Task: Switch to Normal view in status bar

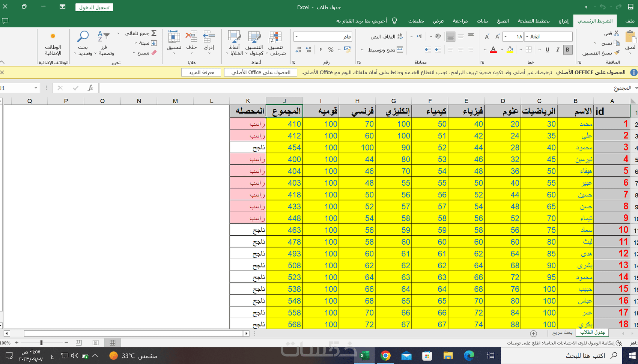Action: click(113, 343)
